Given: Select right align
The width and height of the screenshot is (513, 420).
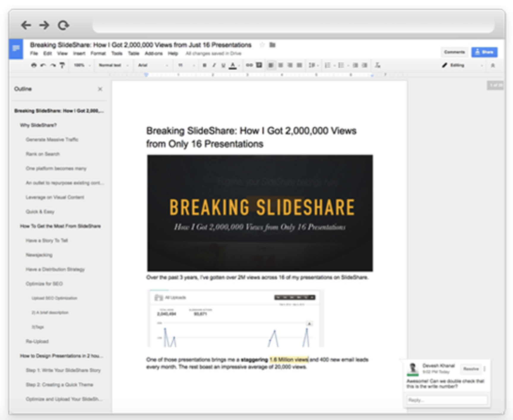Looking at the screenshot, I should point(290,65).
